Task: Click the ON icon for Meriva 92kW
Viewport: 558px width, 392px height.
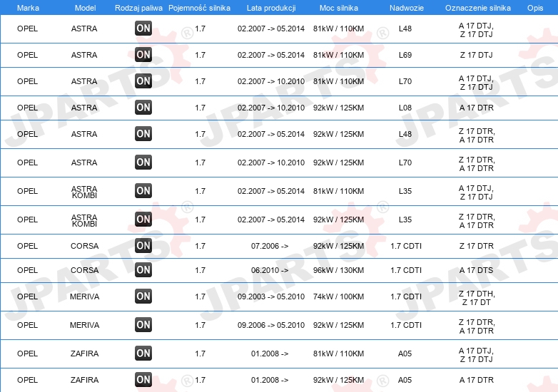Action: 143,325
